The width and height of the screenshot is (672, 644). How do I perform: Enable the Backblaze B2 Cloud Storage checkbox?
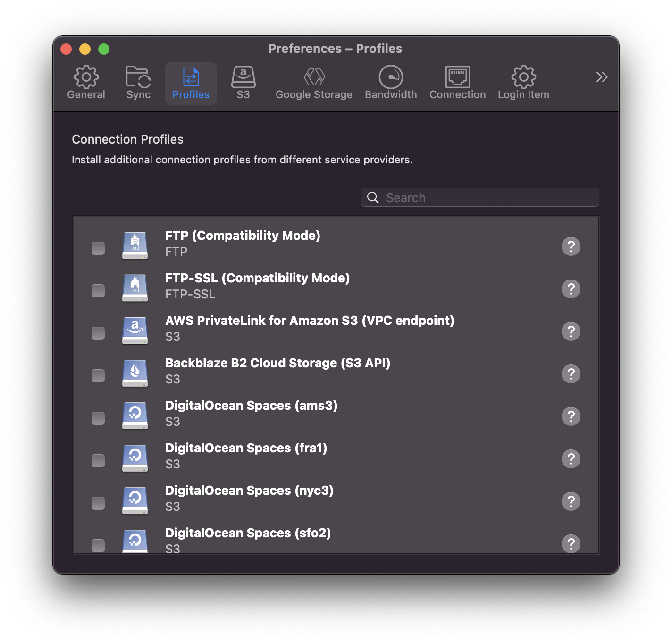(98, 376)
